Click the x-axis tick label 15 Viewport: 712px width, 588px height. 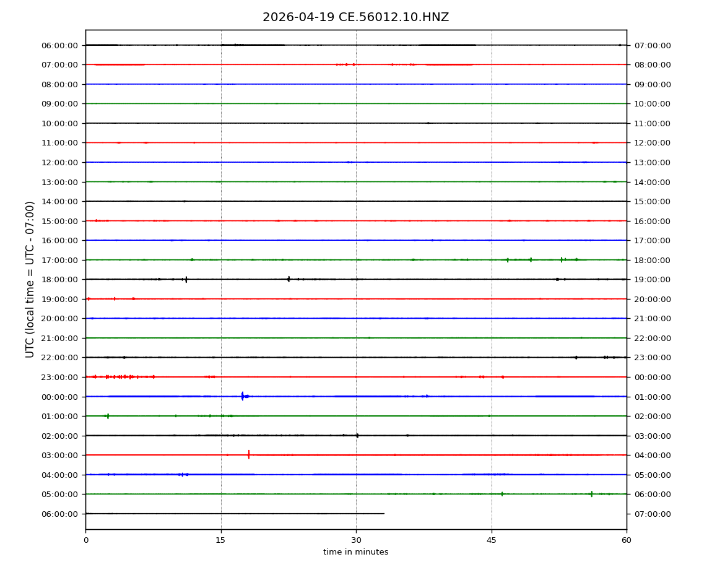pyautogui.click(x=220, y=540)
